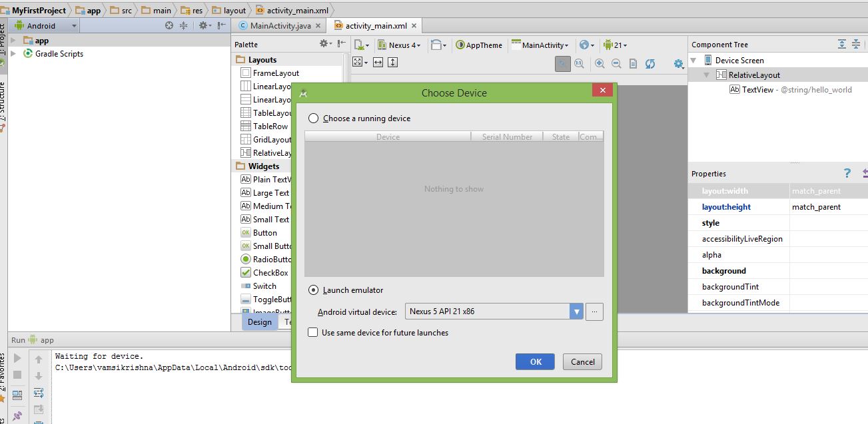Switch to MainActivity.java tab

coord(280,26)
